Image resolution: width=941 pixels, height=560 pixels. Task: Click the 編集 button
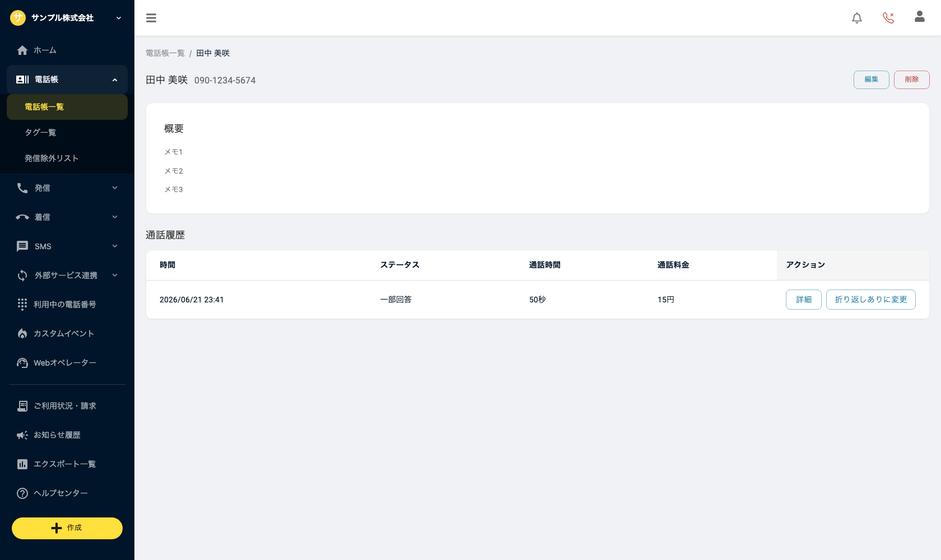872,80
